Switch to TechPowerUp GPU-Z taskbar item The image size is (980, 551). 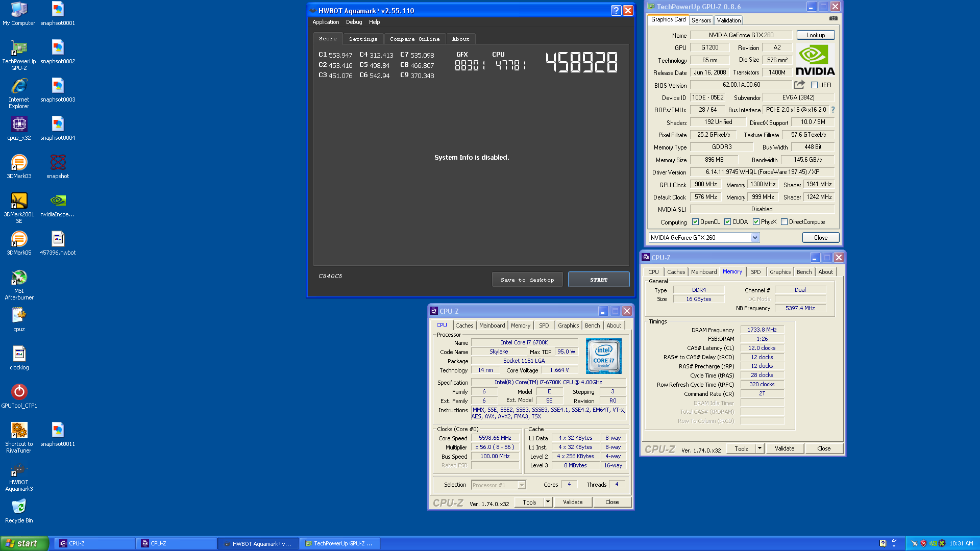pyautogui.click(x=339, y=544)
